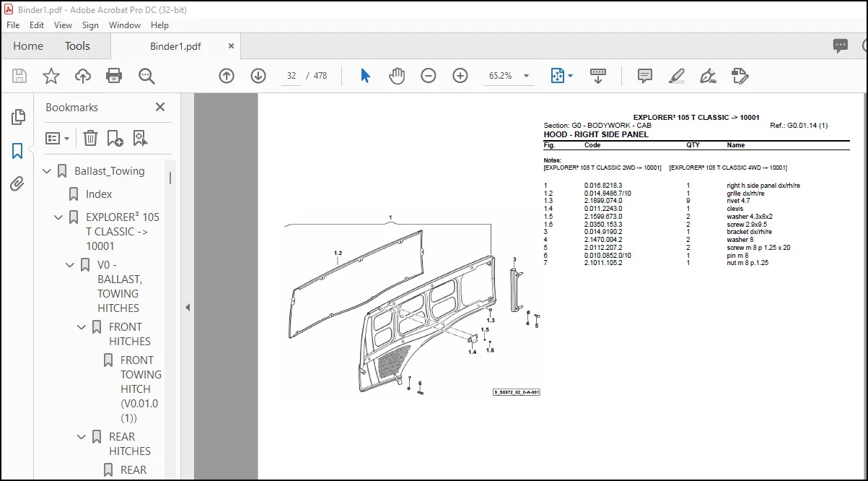The height and width of the screenshot is (481, 868).
Task: Click 'Ref.: G0.01.14 (1)' text
Action: point(799,126)
